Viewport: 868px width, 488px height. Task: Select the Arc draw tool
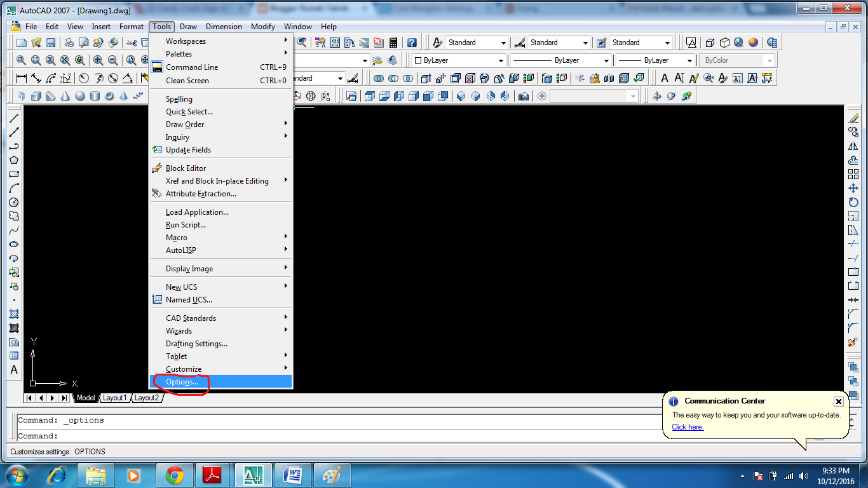tap(14, 188)
